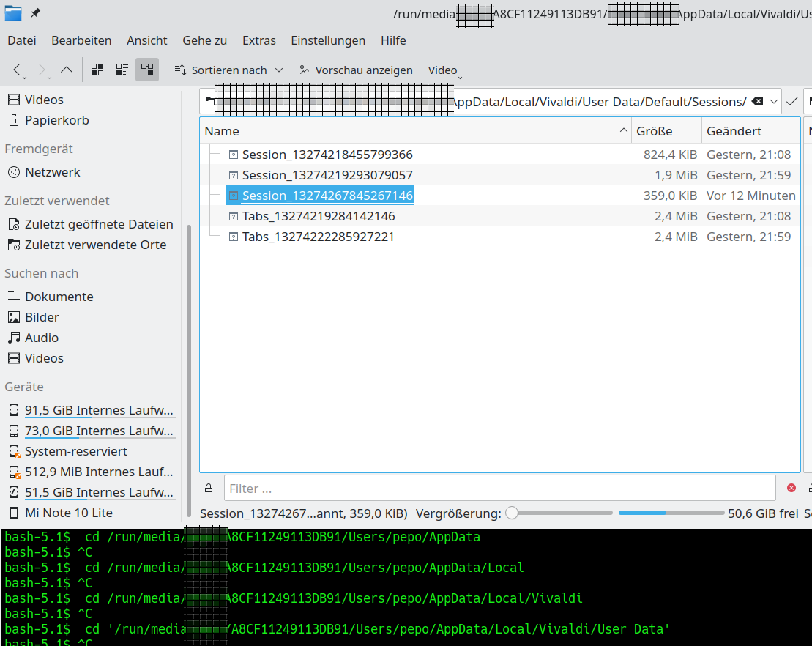Select file Tabs_13274222285927221

318,237
